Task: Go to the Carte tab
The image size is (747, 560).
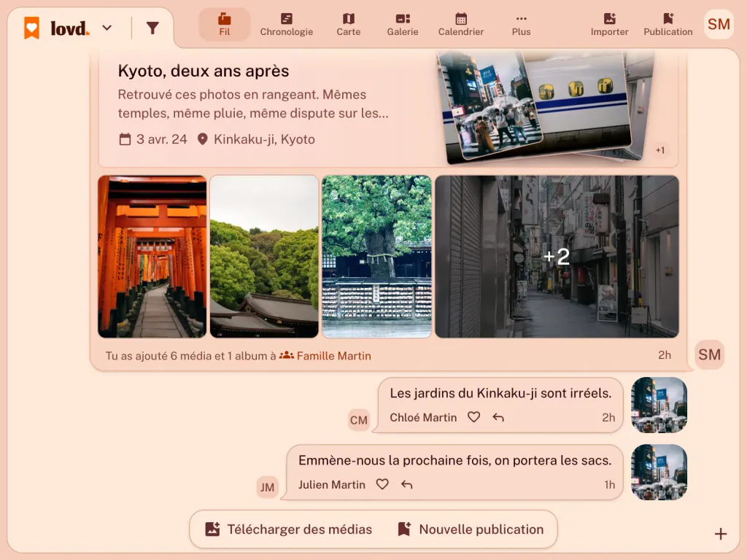Action: tap(349, 25)
